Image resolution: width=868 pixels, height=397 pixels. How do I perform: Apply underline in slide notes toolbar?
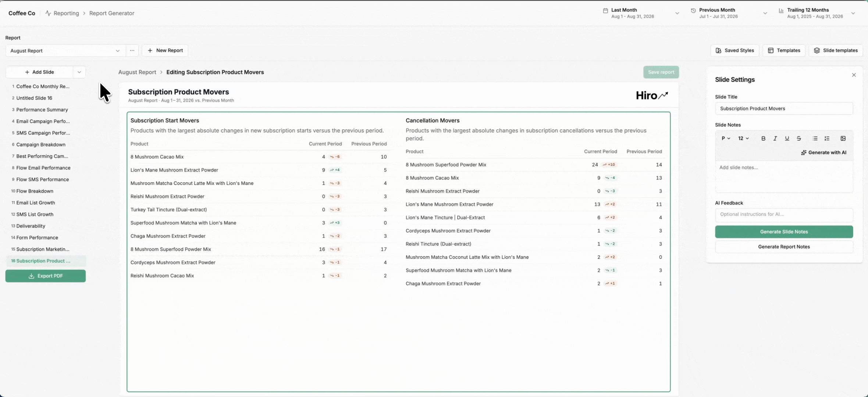787,139
